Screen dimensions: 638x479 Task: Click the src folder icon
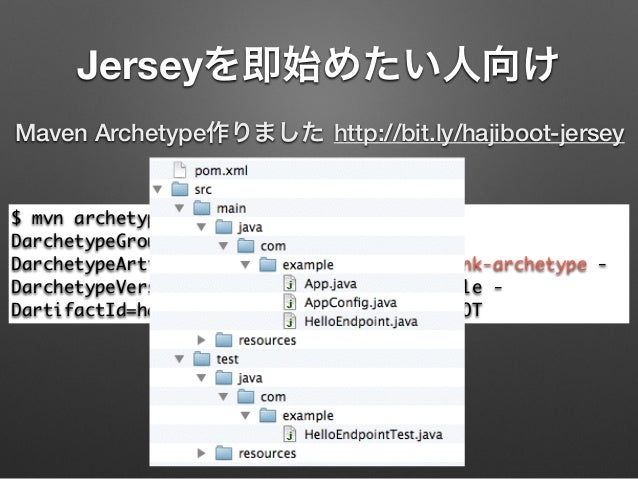click(x=180, y=189)
